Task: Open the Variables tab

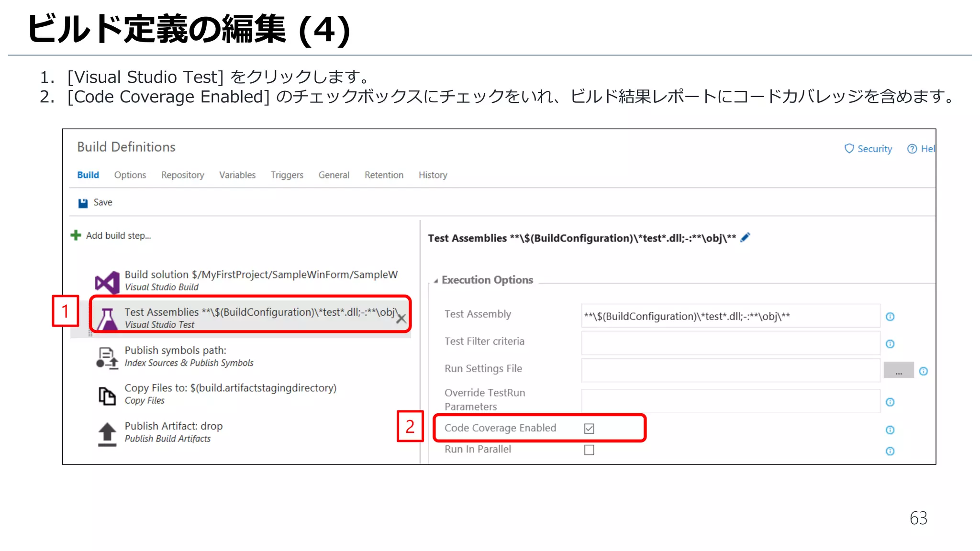Action: (237, 175)
